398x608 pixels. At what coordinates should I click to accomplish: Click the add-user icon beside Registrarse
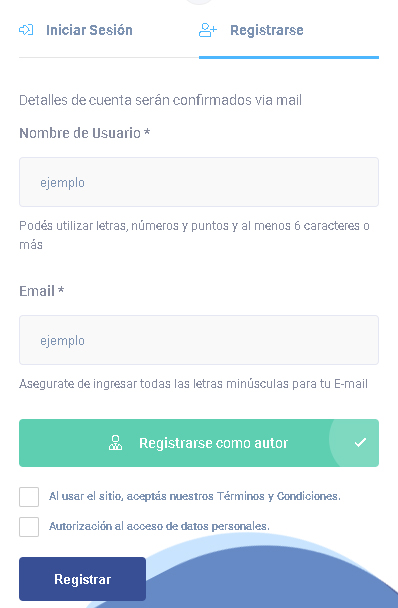[208, 30]
